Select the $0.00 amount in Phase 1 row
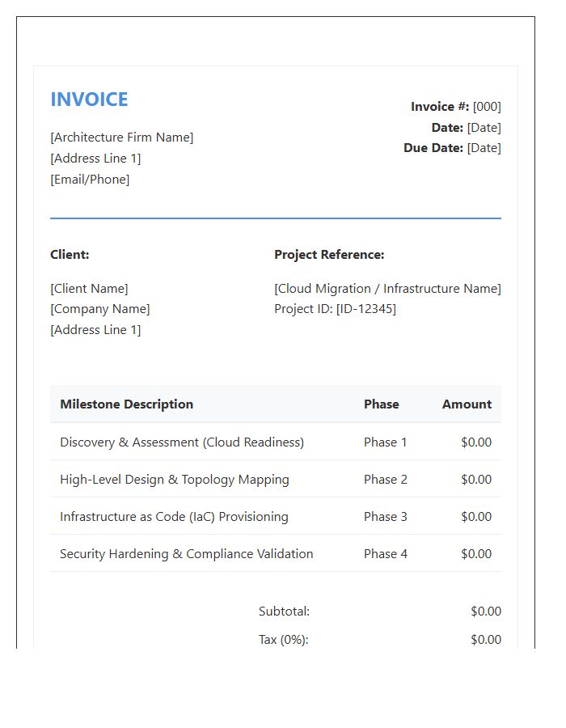The image size is (566, 728). pyautogui.click(x=476, y=442)
